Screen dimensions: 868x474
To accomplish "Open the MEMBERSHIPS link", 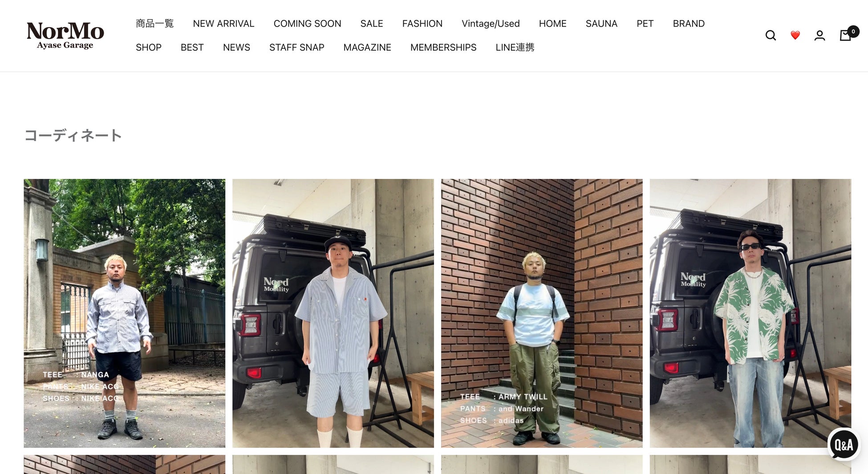I will [x=443, y=47].
